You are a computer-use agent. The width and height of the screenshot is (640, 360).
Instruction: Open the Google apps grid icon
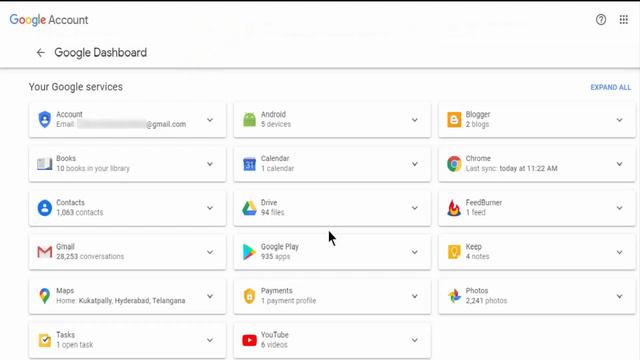(x=624, y=20)
